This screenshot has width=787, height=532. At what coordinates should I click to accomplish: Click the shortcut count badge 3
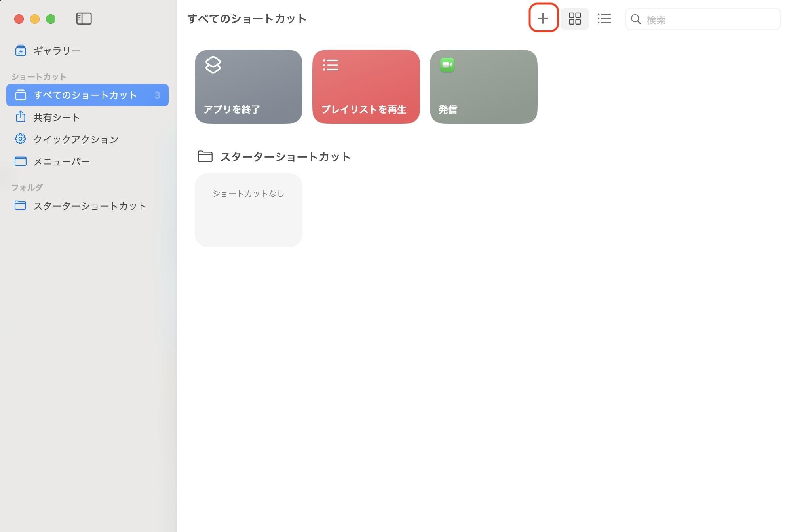click(157, 95)
